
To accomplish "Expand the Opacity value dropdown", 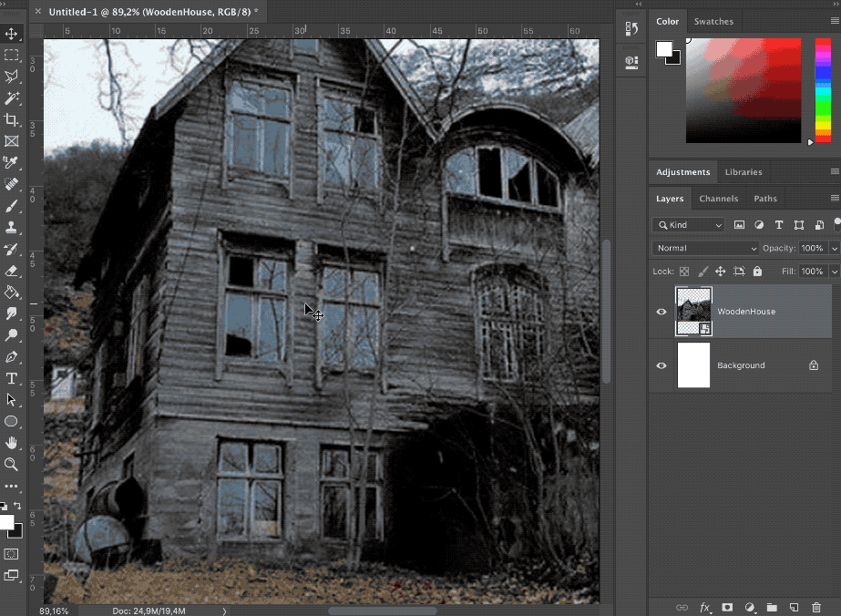I will (834, 248).
